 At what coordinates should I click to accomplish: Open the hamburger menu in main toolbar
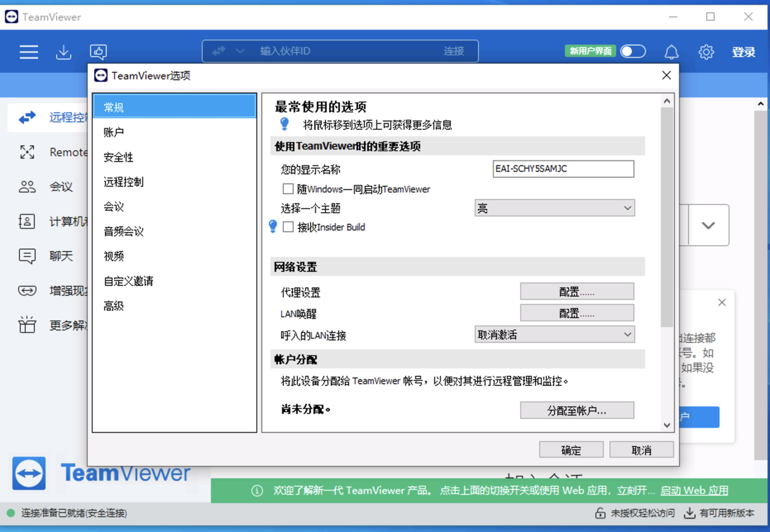(x=29, y=52)
